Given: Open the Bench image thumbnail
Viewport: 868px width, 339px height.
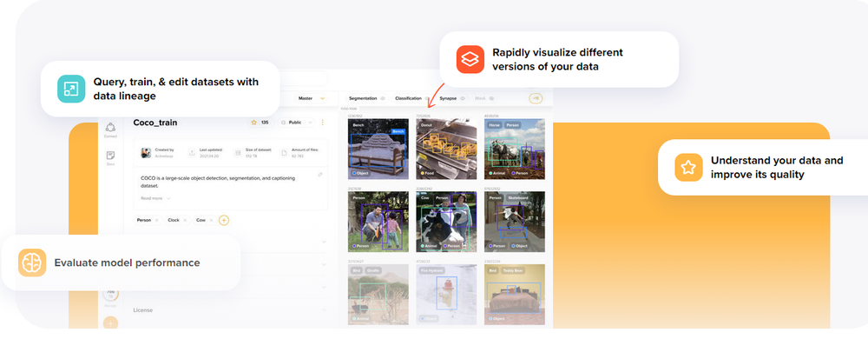Looking at the screenshot, I should pyautogui.click(x=378, y=149).
